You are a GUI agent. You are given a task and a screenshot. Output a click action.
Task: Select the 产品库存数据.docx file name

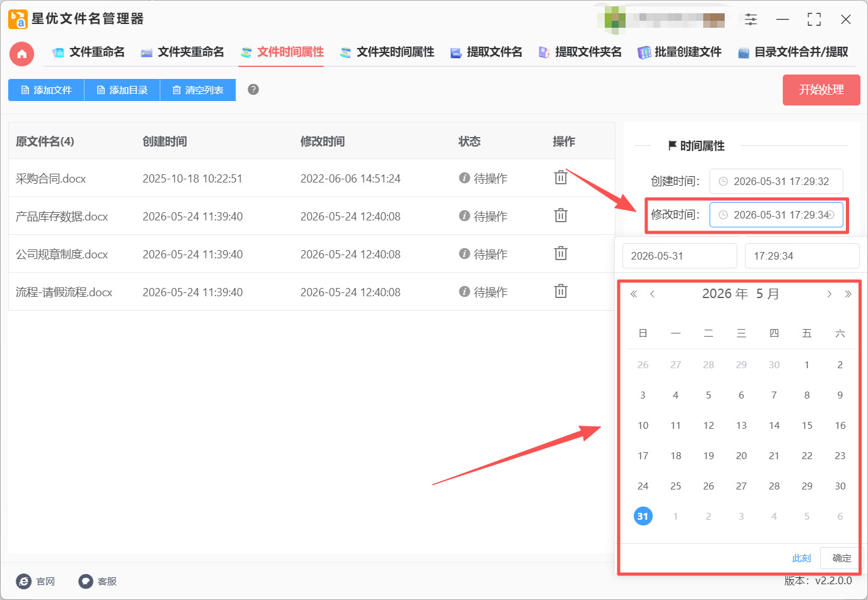62,217
